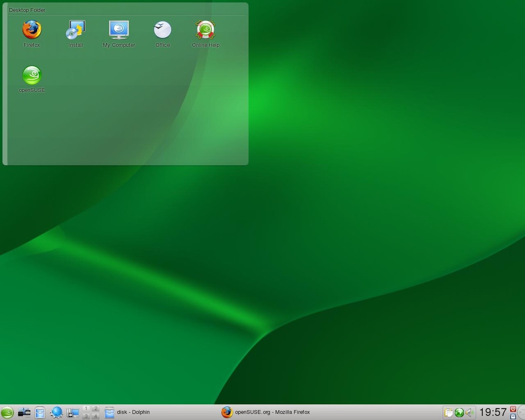Switch to virtual desktop 4
Image resolution: width=525 pixels, height=420 pixels.
click(x=96, y=416)
